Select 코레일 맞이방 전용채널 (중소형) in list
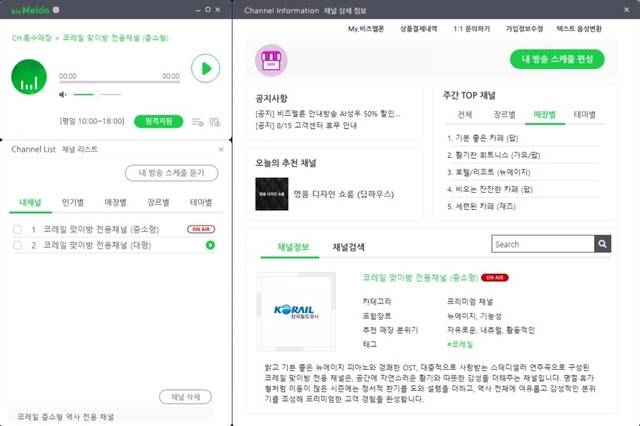Image resolution: width=640 pixels, height=426 pixels. 101,229
